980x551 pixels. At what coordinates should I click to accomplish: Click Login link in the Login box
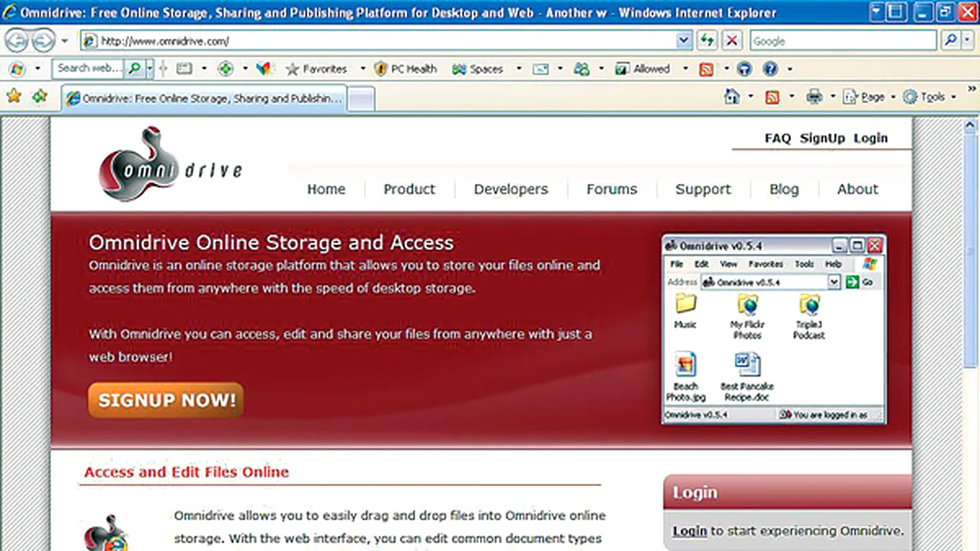pos(690,530)
